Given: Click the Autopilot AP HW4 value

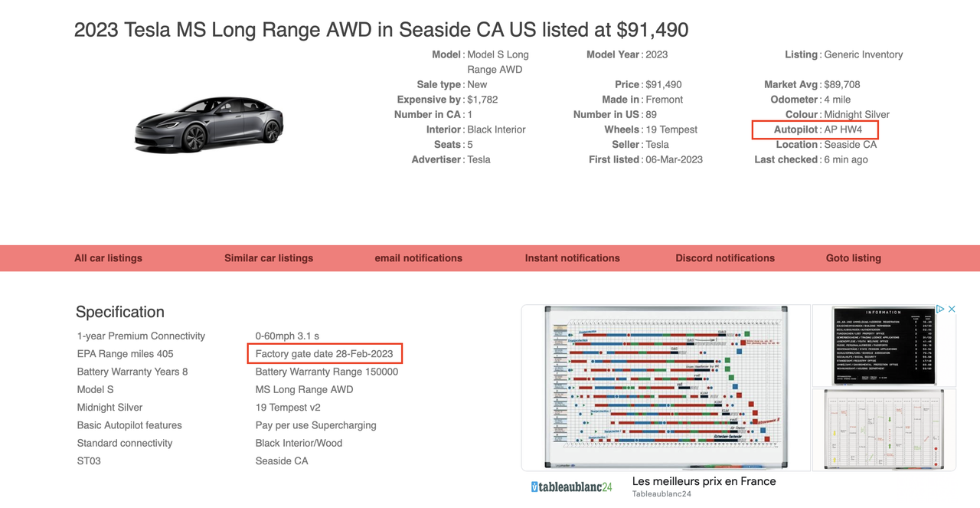Looking at the screenshot, I should point(843,129).
